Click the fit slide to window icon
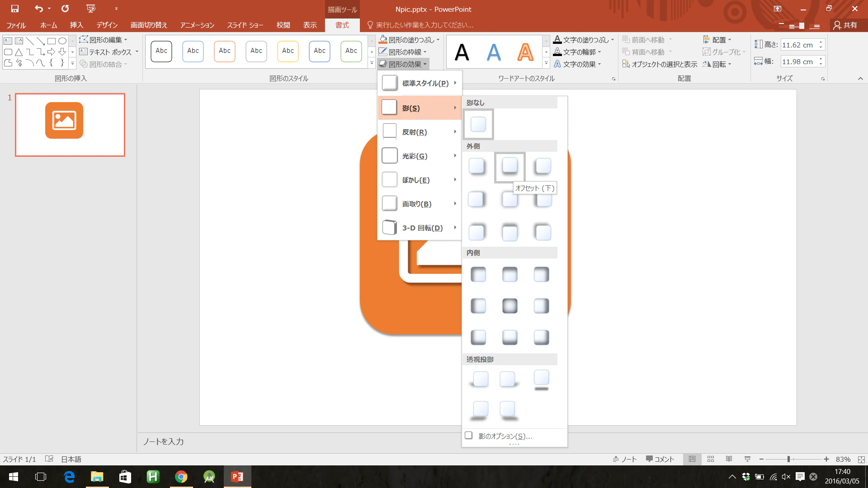 pyautogui.click(x=861, y=459)
